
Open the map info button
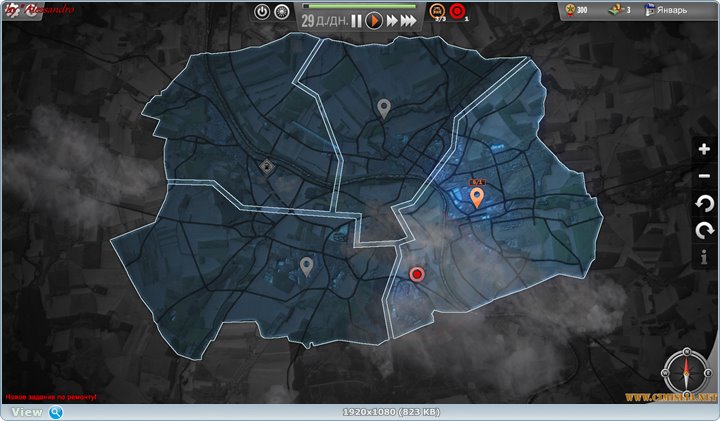coord(704,257)
